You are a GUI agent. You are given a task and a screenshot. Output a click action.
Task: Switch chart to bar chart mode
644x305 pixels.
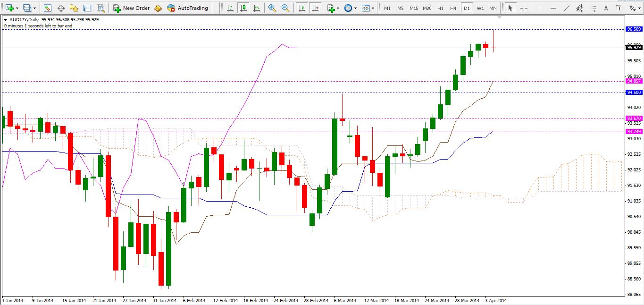(230, 8)
